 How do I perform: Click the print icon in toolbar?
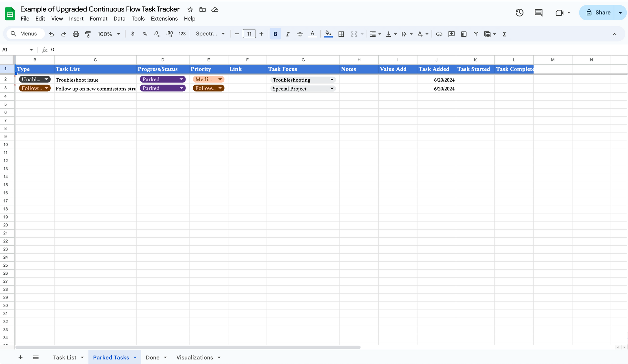coord(76,34)
